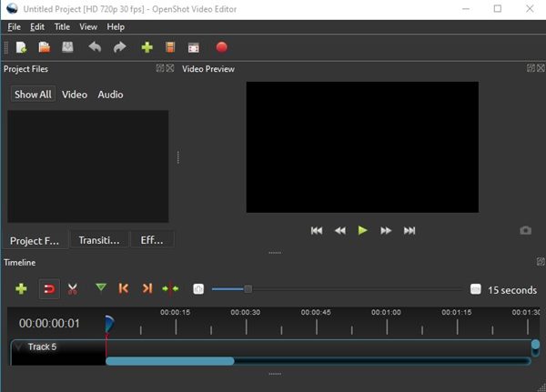The width and height of the screenshot is (546, 392).
Task: Save project with the floppy disk icon
Action: (67, 47)
